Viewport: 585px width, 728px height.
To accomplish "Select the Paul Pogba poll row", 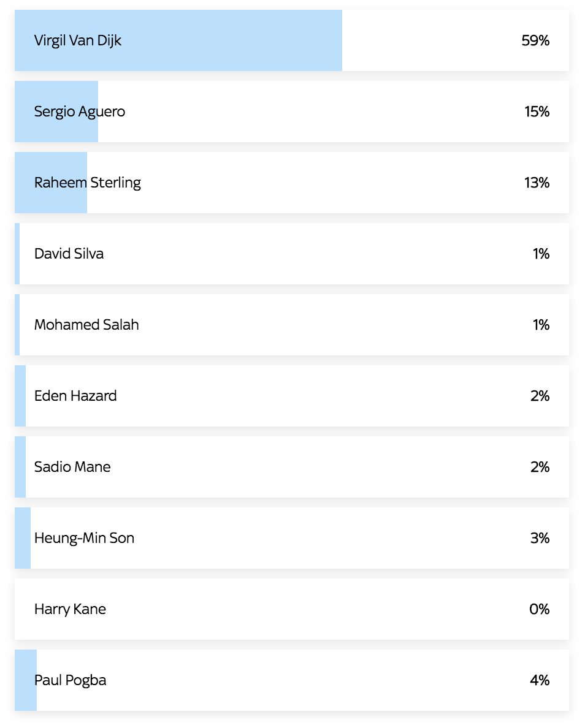I will click(x=71, y=680).
